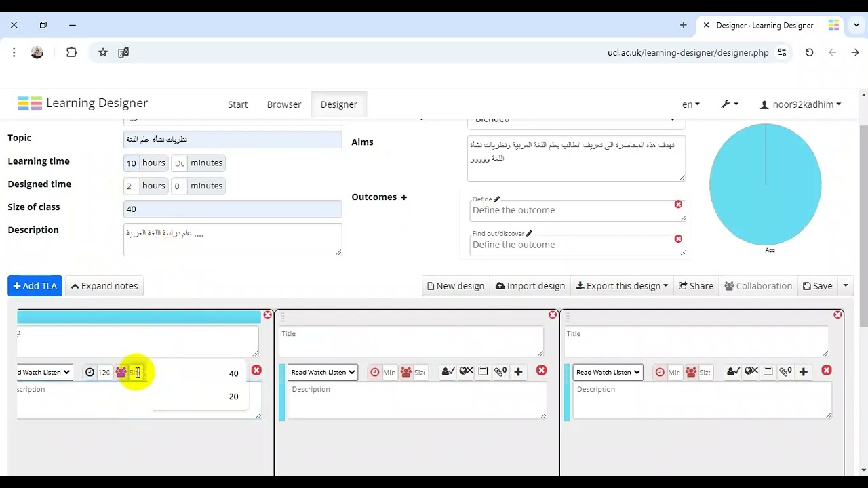Click Description area in second TLA

(x=417, y=401)
